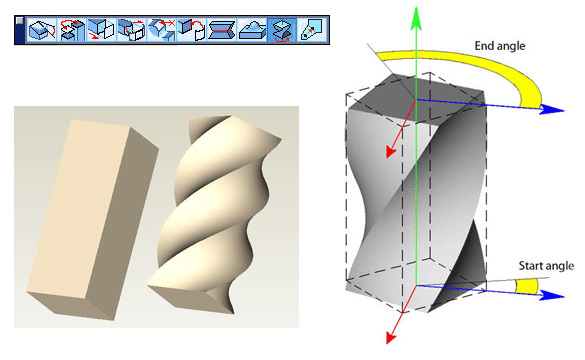Pick the cube icon with diagonal red arrow below

(x=102, y=30)
